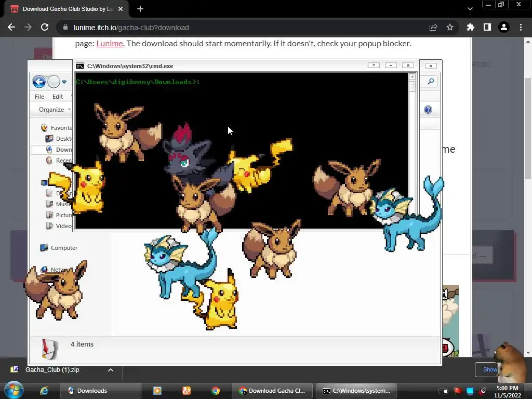The width and height of the screenshot is (532, 399).
Task: Click the Chrome page scroll-up arrow
Action: (x=528, y=42)
